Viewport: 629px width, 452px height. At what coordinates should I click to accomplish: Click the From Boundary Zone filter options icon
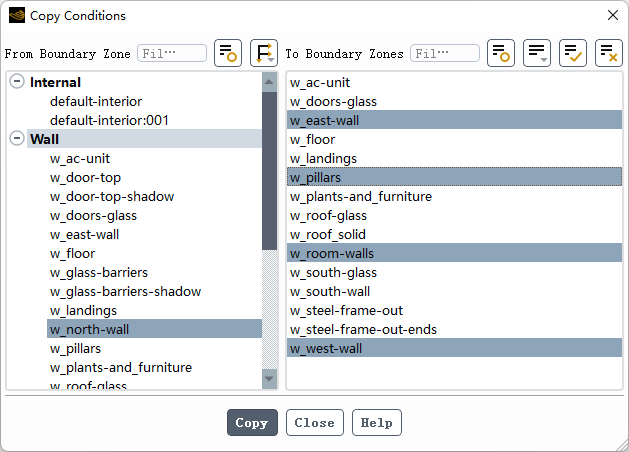[228, 53]
